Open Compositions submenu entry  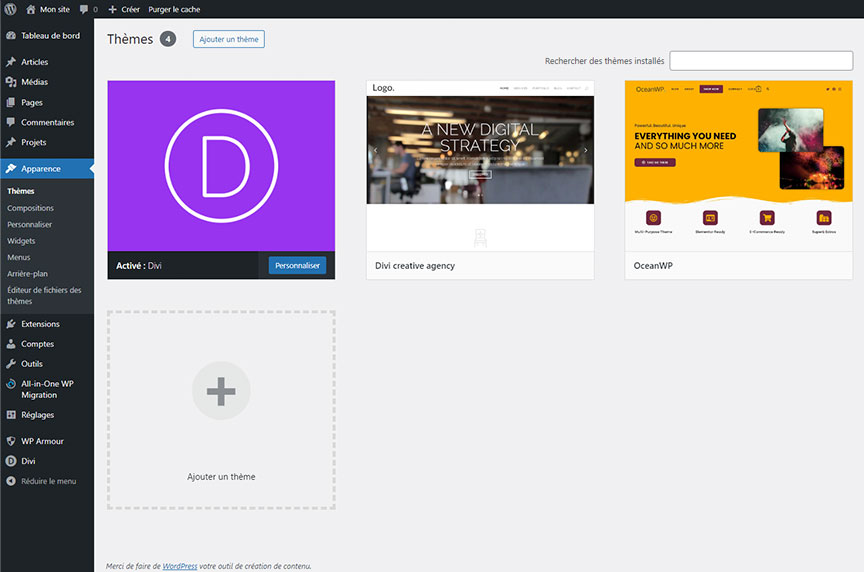30,208
